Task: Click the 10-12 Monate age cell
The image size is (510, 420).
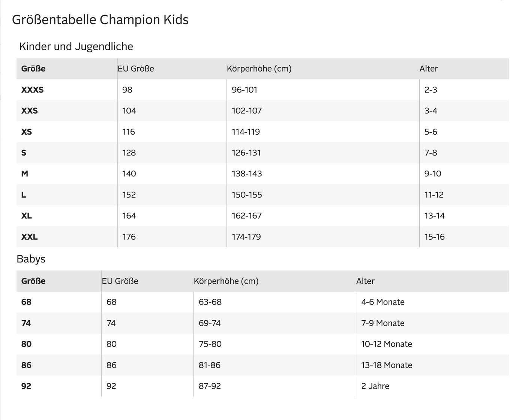Action: [x=386, y=344]
